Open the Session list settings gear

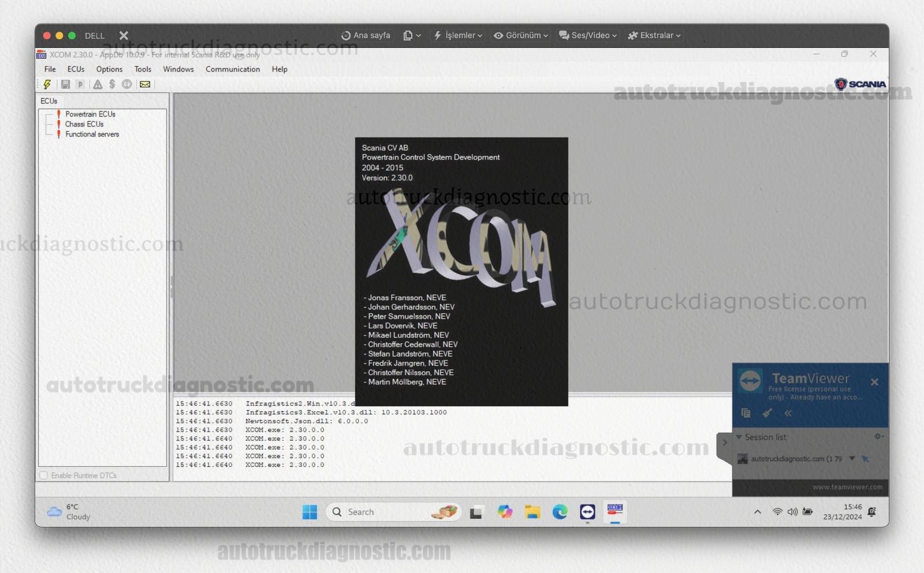pos(877,436)
